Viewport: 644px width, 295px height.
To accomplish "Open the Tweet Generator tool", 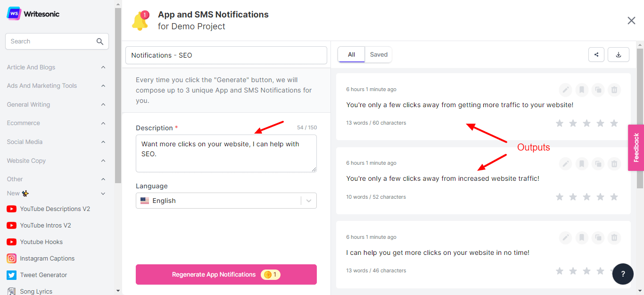I will pyautogui.click(x=43, y=275).
